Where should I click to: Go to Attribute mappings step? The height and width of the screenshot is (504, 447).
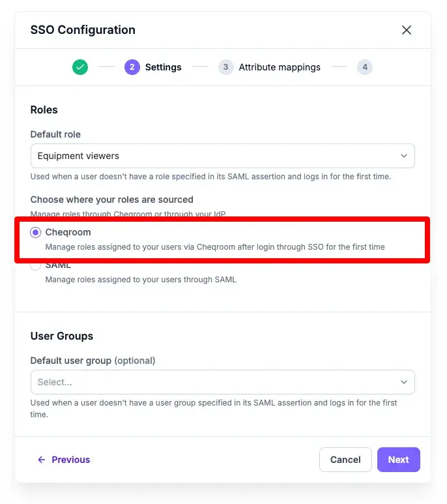click(x=280, y=67)
